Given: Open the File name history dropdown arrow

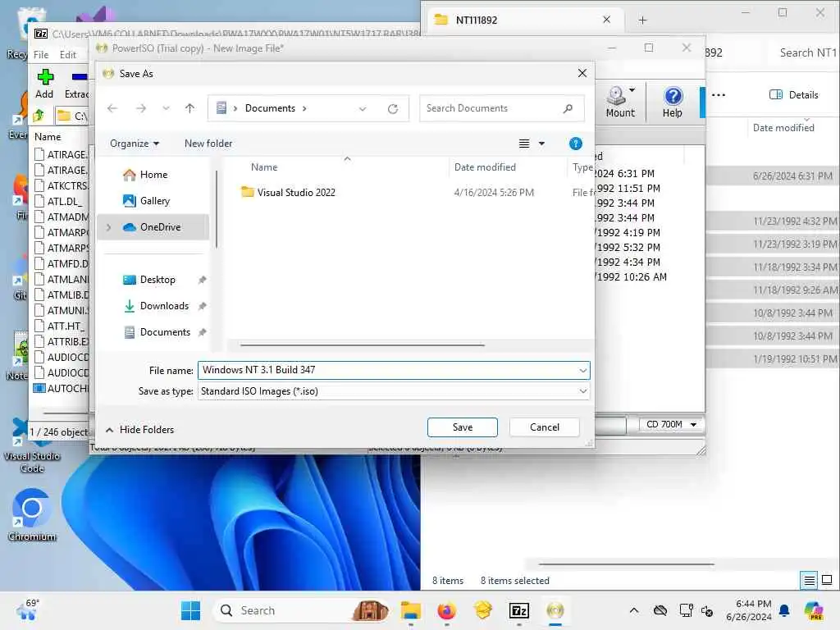Looking at the screenshot, I should (583, 370).
